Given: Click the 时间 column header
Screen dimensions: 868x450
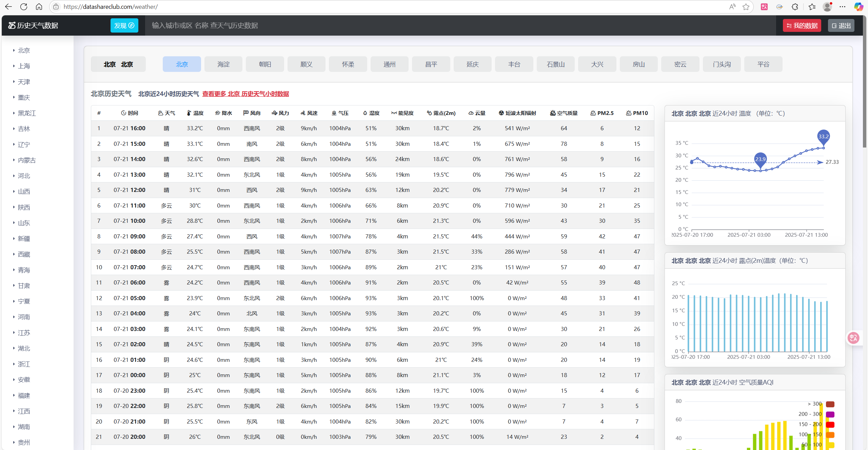Looking at the screenshot, I should [x=130, y=113].
